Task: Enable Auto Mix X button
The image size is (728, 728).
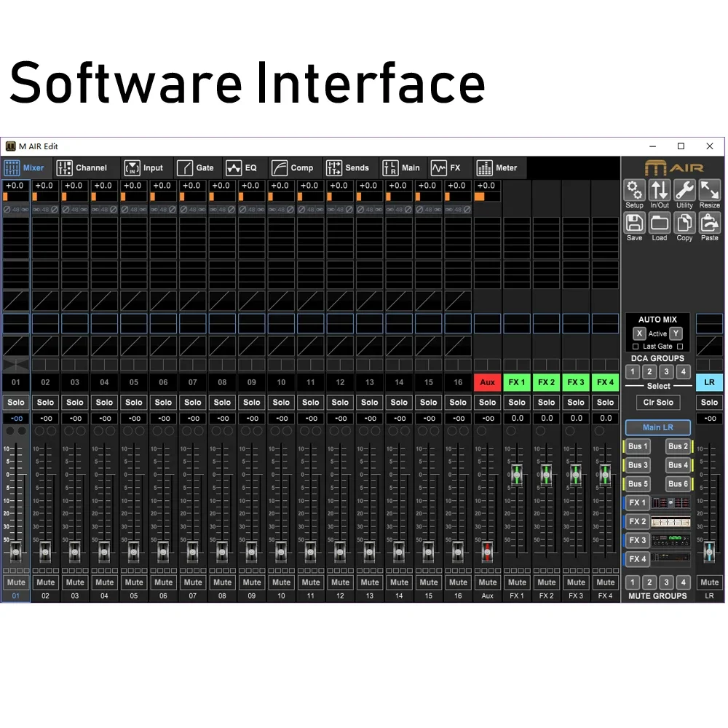Action: tap(638, 333)
